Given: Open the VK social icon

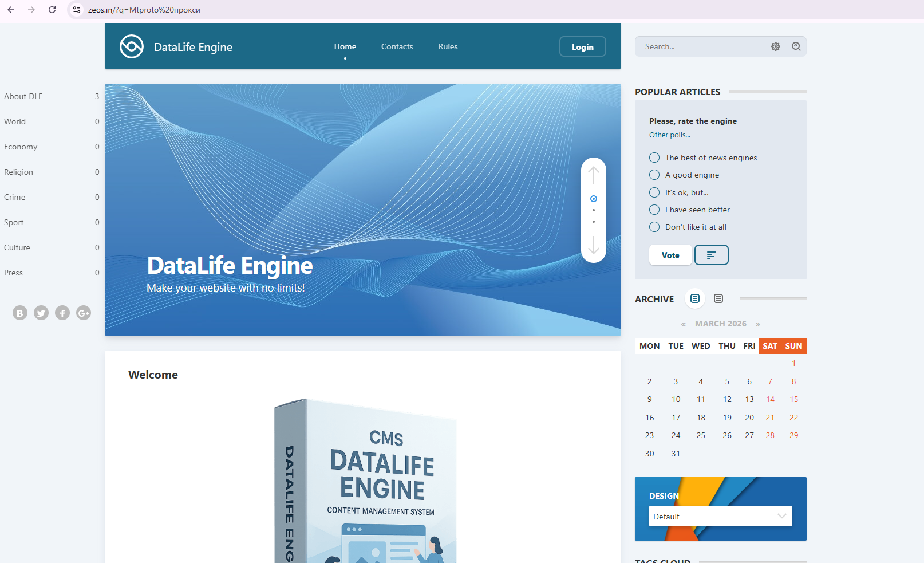Looking at the screenshot, I should click(x=20, y=313).
